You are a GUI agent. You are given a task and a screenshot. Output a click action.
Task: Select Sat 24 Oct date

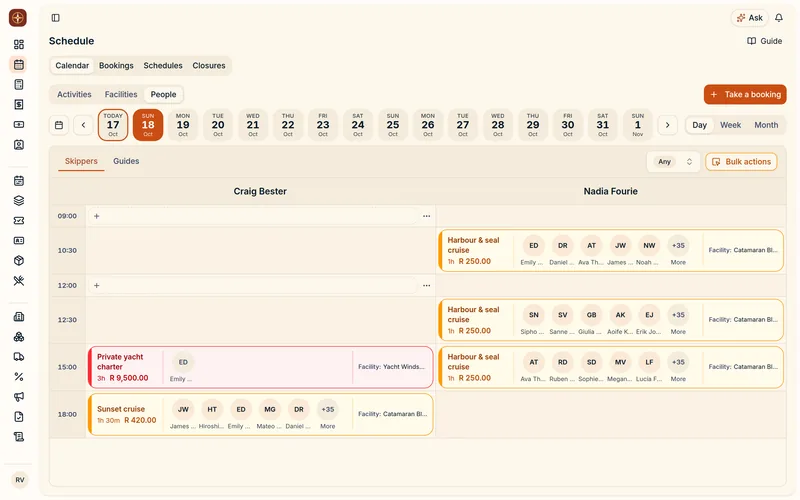click(358, 125)
